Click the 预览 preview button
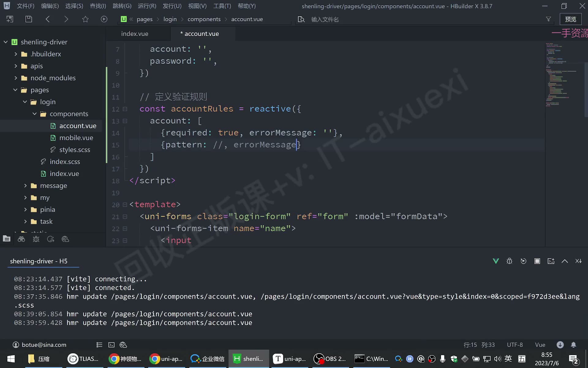The image size is (588, 368). [571, 19]
